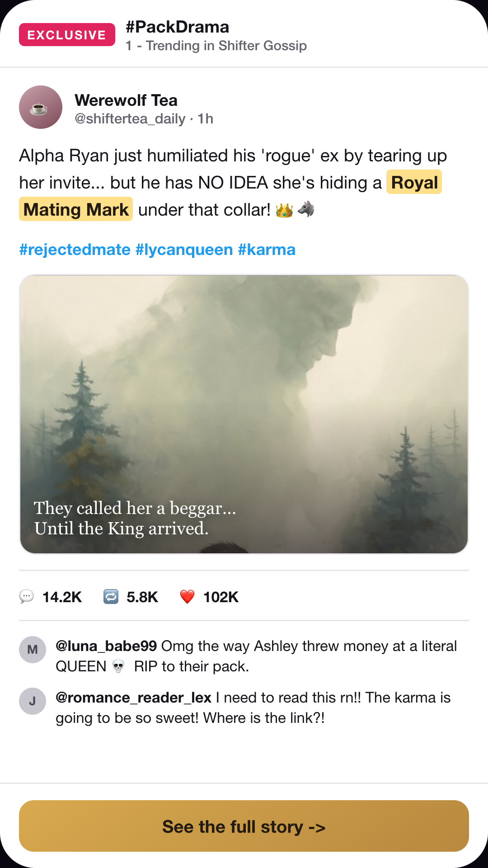
Task: Open the Werewolf Tea teacup avatar
Action: tap(41, 107)
